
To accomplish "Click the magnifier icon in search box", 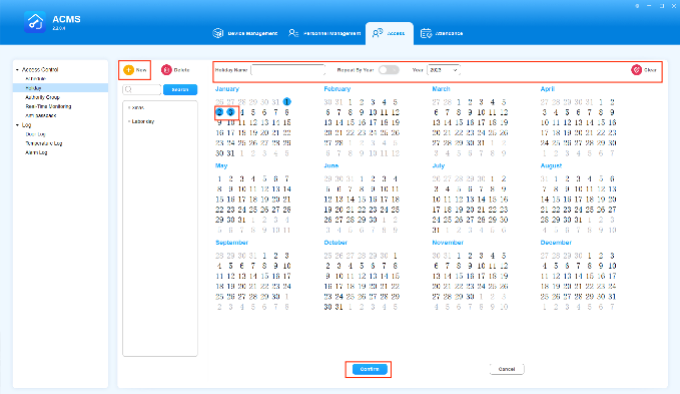I will [128, 89].
